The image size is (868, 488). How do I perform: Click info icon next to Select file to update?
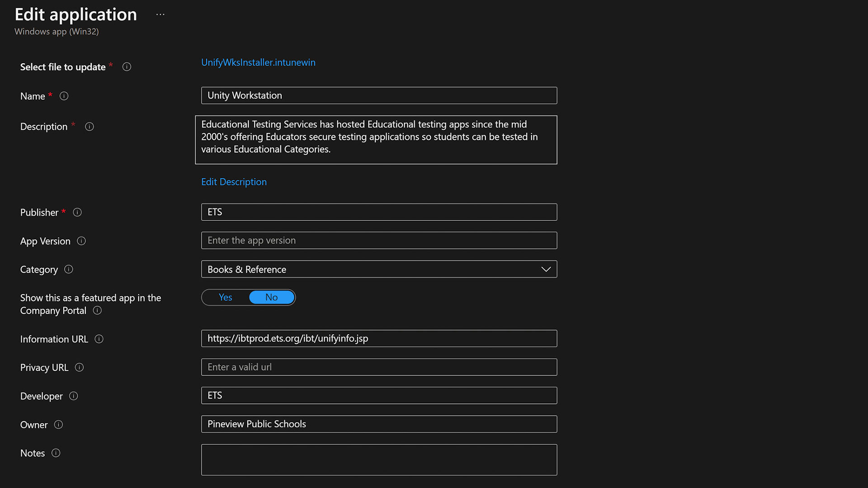tap(127, 67)
